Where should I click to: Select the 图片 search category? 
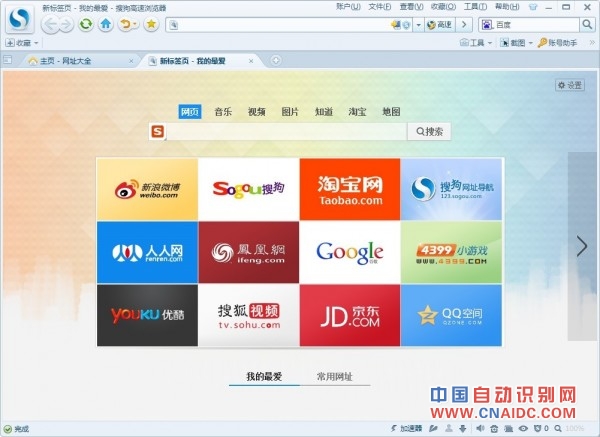point(290,111)
